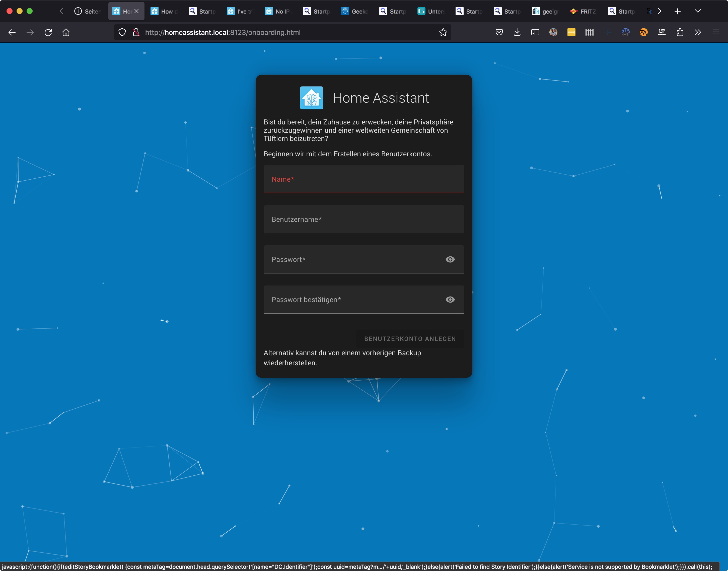The height and width of the screenshot is (571, 728).
Task: Reload the current page
Action: pyautogui.click(x=48, y=32)
